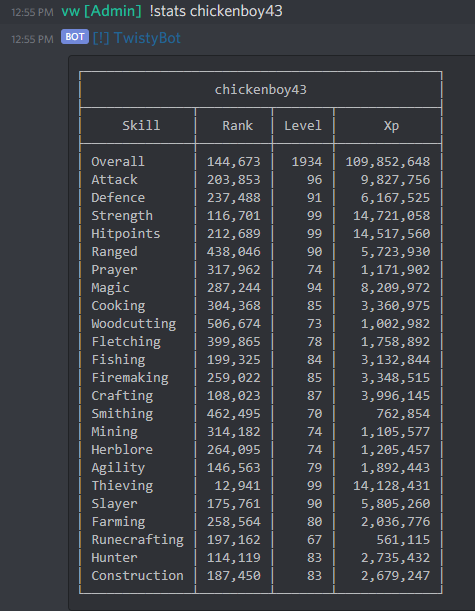This screenshot has width=475, height=611.
Task: Click the 12:55 PM timestamp beside the BOT badge
Action: coord(32,39)
